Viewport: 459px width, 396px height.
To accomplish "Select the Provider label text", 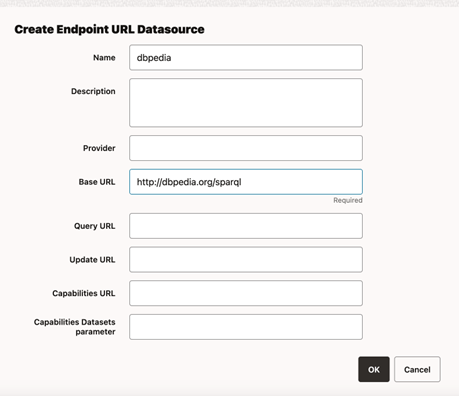I will tap(99, 148).
